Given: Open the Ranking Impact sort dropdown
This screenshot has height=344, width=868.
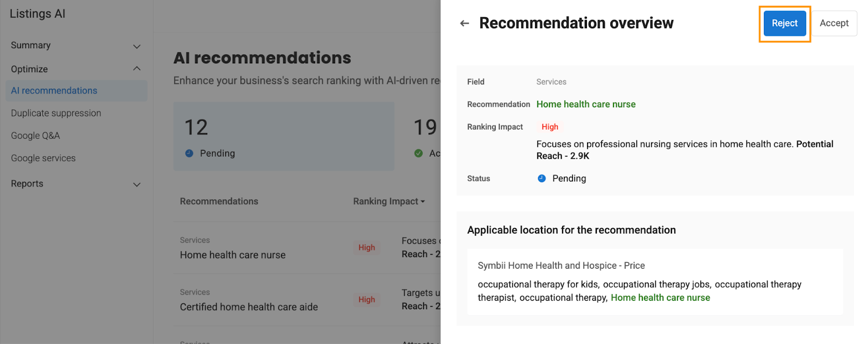Looking at the screenshot, I should [x=389, y=202].
